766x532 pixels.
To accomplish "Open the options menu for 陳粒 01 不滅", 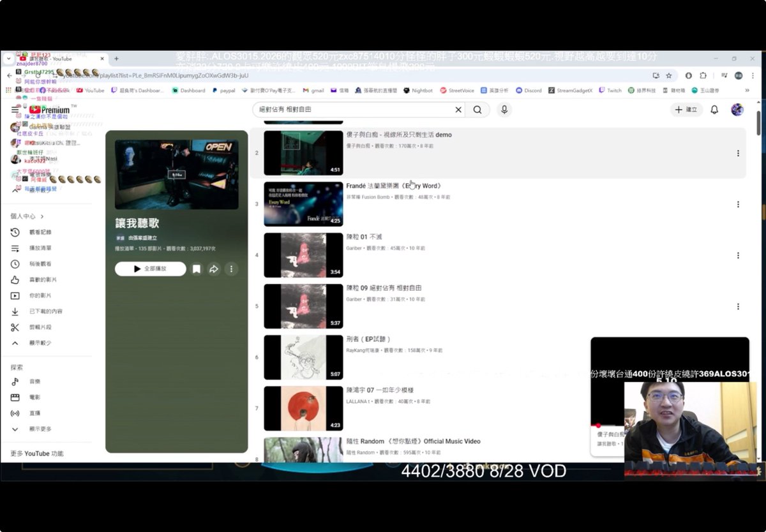I will 738,255.
